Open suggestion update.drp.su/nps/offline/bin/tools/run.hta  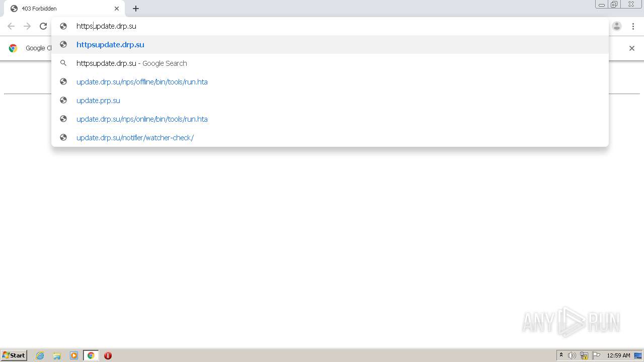coord(330,82)
